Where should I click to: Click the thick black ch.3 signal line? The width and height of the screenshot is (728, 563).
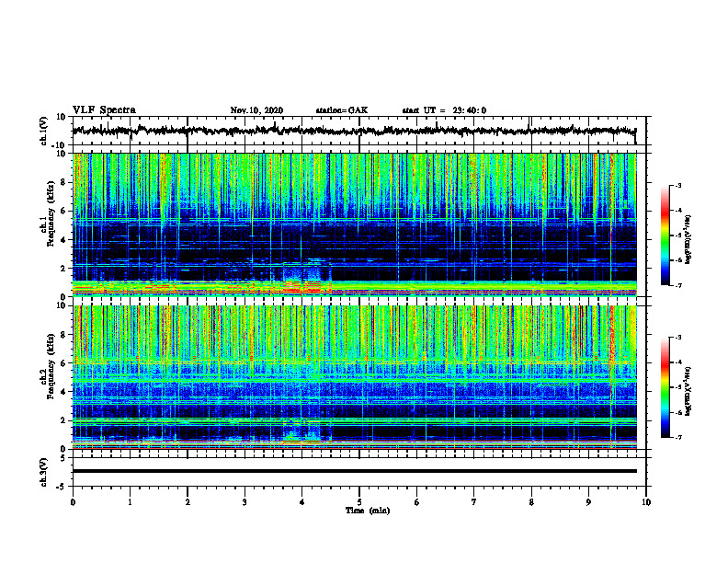pyautogui.click(x=355, y=471)
